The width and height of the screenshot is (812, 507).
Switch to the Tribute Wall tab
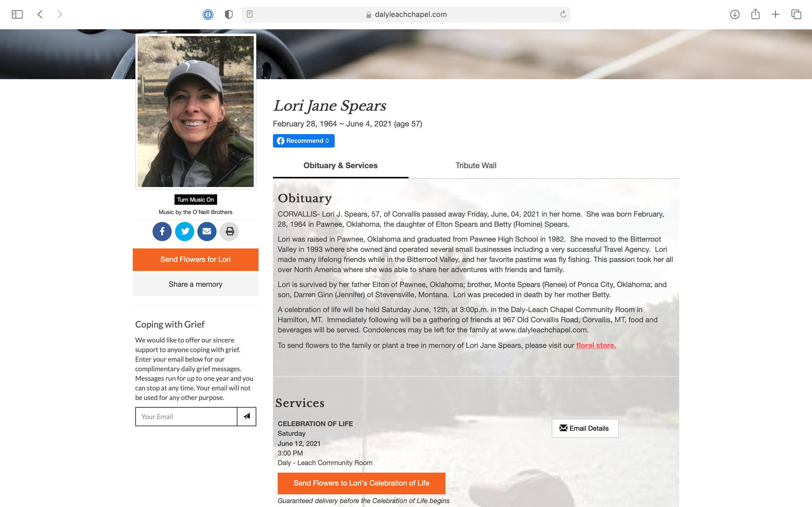tap(476, 165)
